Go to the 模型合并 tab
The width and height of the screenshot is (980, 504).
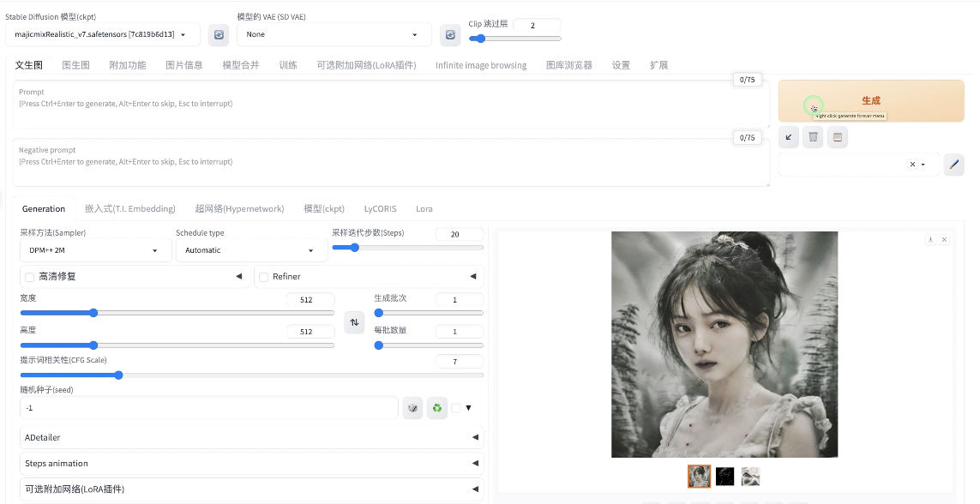click(x=241, y=65)
